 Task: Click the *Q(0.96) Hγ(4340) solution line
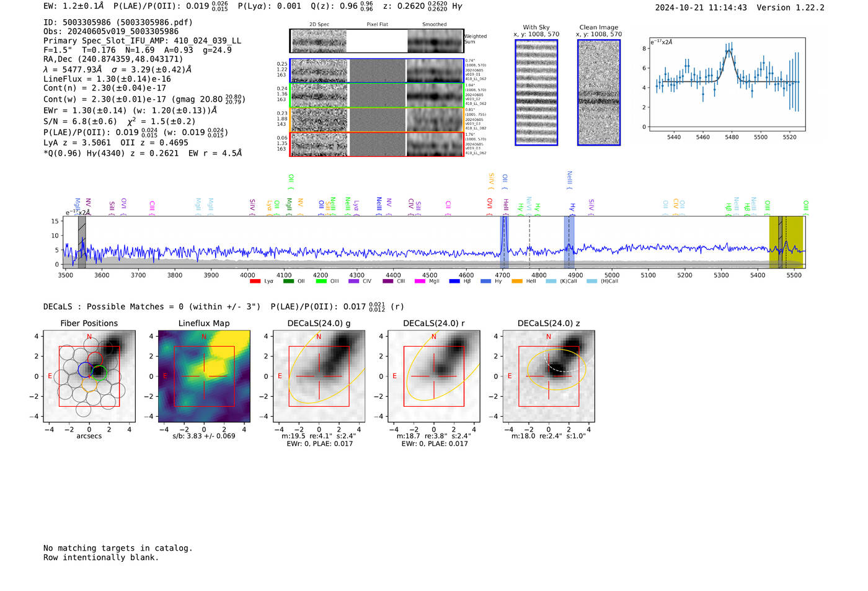143,153
